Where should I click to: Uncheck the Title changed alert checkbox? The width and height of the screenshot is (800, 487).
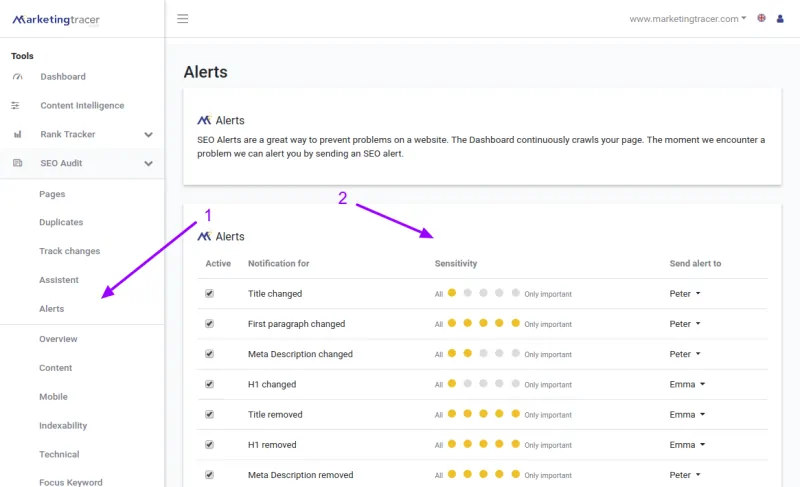point(209,293)
